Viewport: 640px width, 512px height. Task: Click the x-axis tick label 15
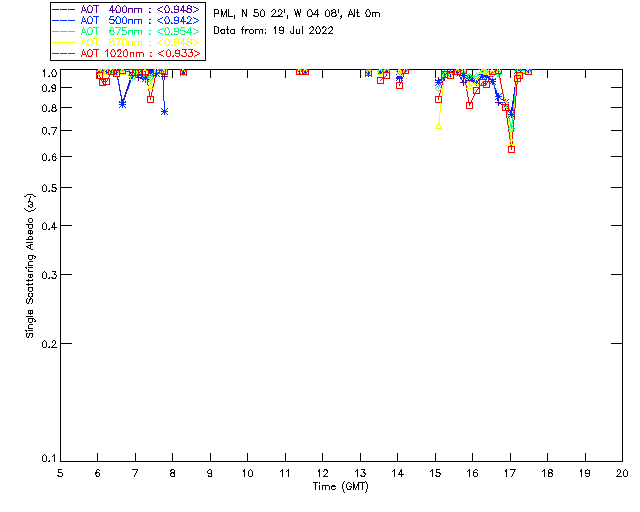click(x=435, y=473)
